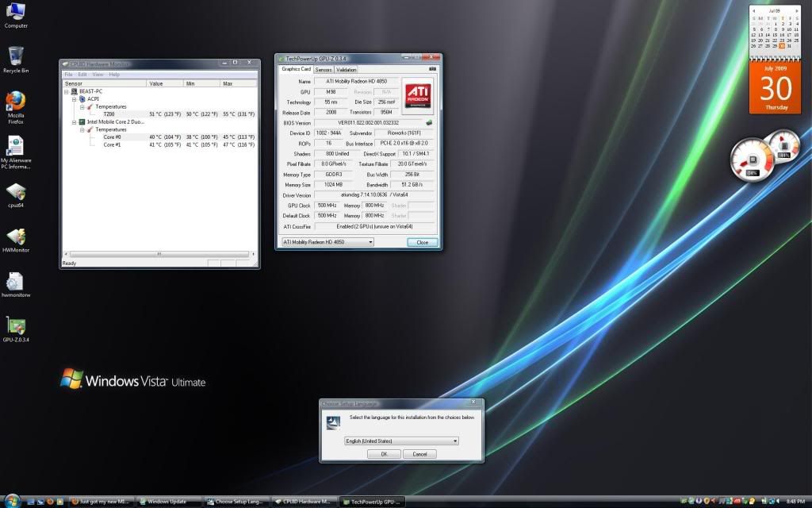Click the ATI Radeon logo in GPU-Z
Image resolution: width=812 pixels, height=508 pixels.
pos(417,95)
